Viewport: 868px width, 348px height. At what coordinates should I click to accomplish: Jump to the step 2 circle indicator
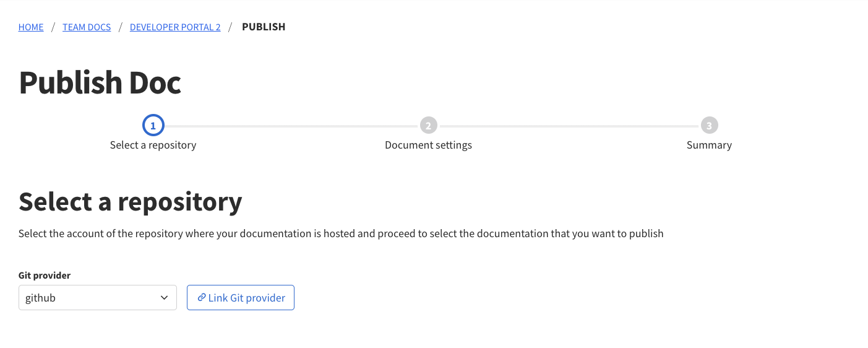coord(428,126)
